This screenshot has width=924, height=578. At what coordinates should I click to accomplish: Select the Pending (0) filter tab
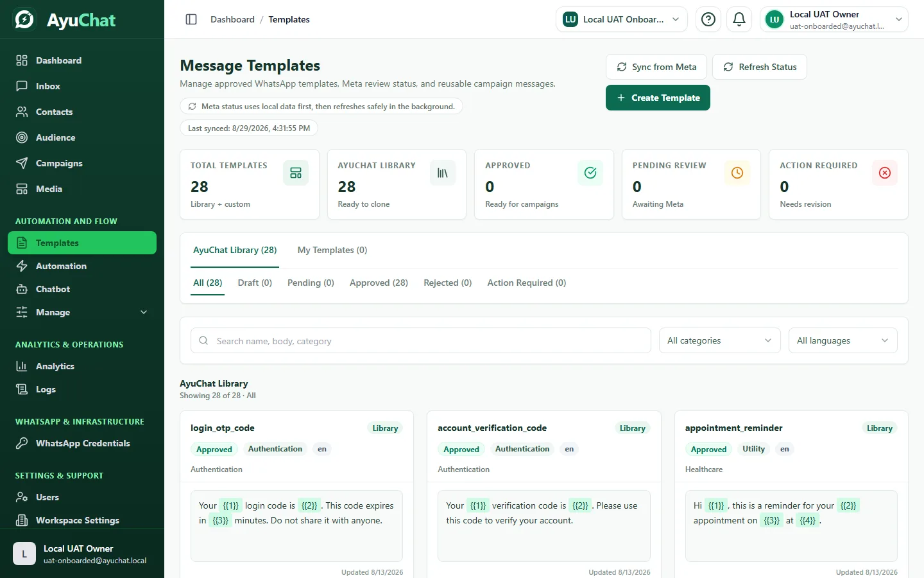pos(311,283)
